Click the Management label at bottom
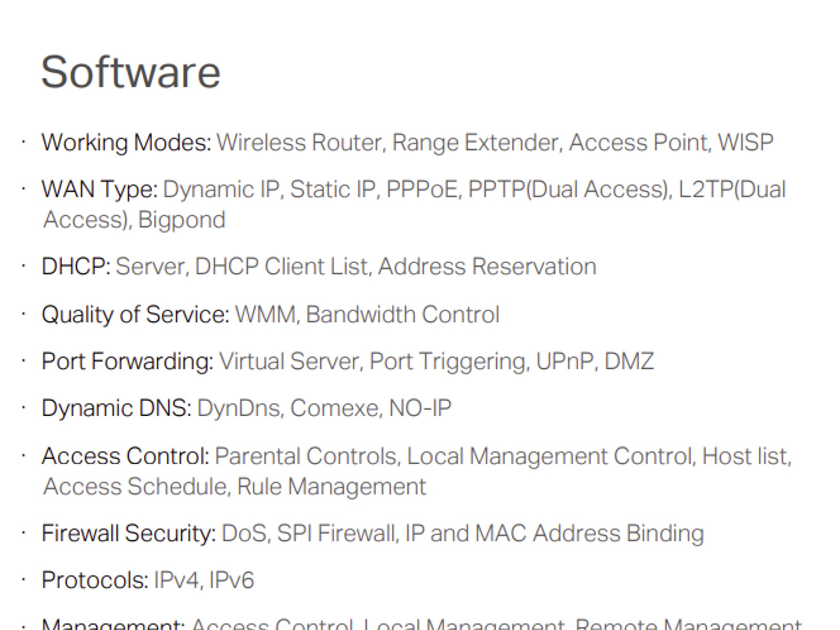 pyautogui.click(x=114, y=623)
